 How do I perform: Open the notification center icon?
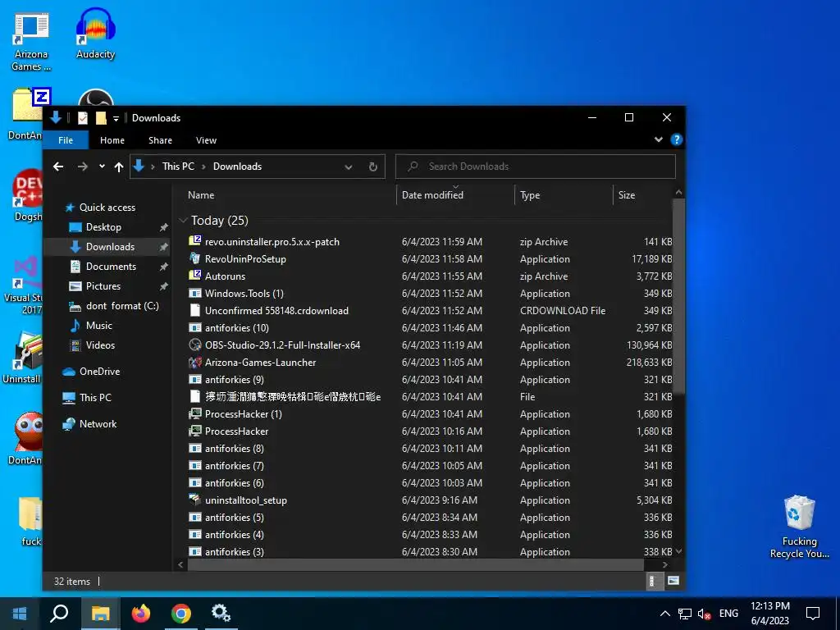pos(813,614)
